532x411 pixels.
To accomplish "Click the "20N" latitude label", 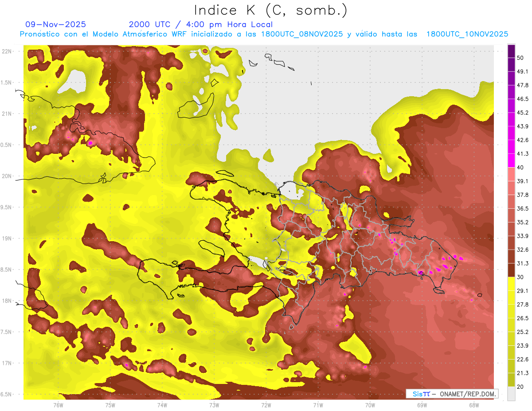I will (7, 176).
